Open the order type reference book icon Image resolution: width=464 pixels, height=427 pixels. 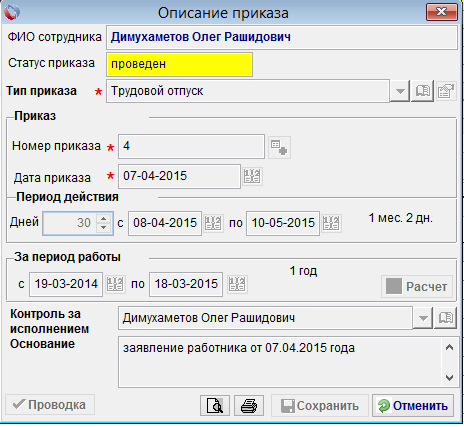pyautogui.click(x=422, y=91)
